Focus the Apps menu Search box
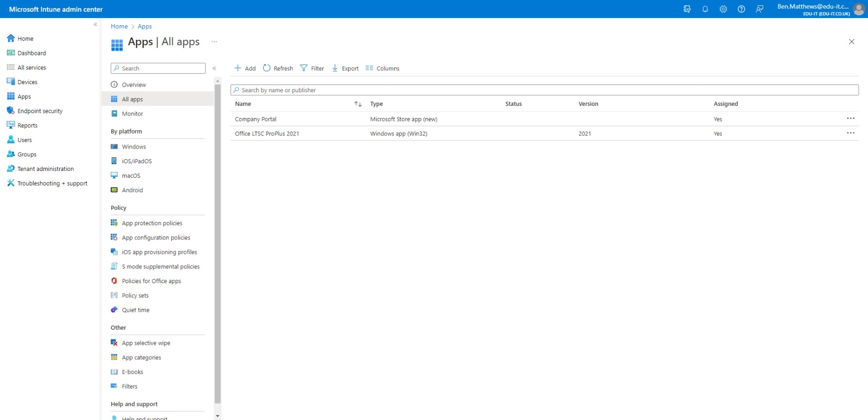 coord(158,68)
